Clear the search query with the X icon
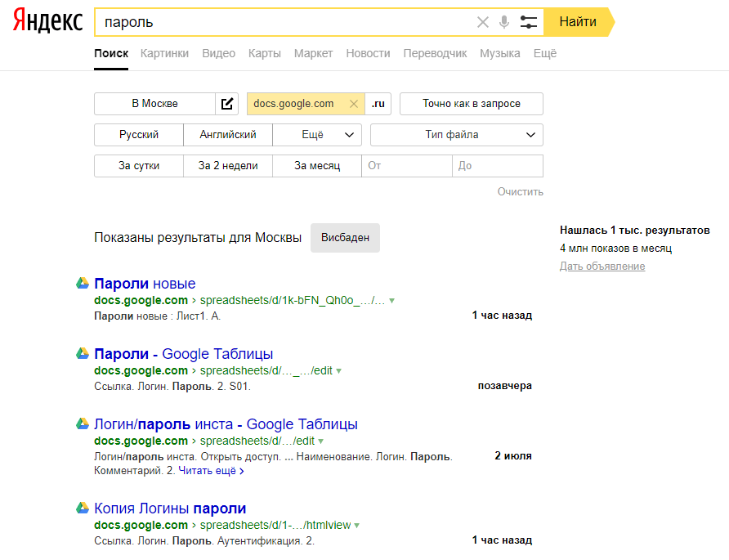The image size is (729, 560). click(x=482, y=22)
